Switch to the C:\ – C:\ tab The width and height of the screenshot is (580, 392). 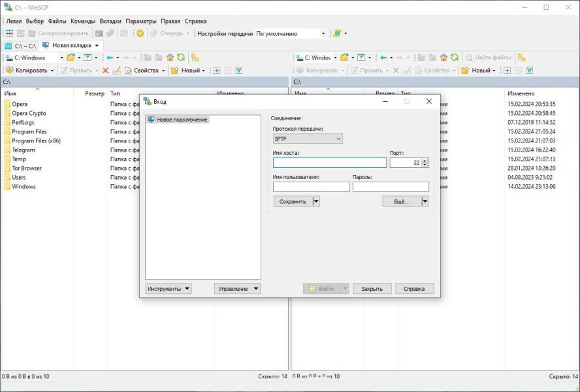click(20, 46)
